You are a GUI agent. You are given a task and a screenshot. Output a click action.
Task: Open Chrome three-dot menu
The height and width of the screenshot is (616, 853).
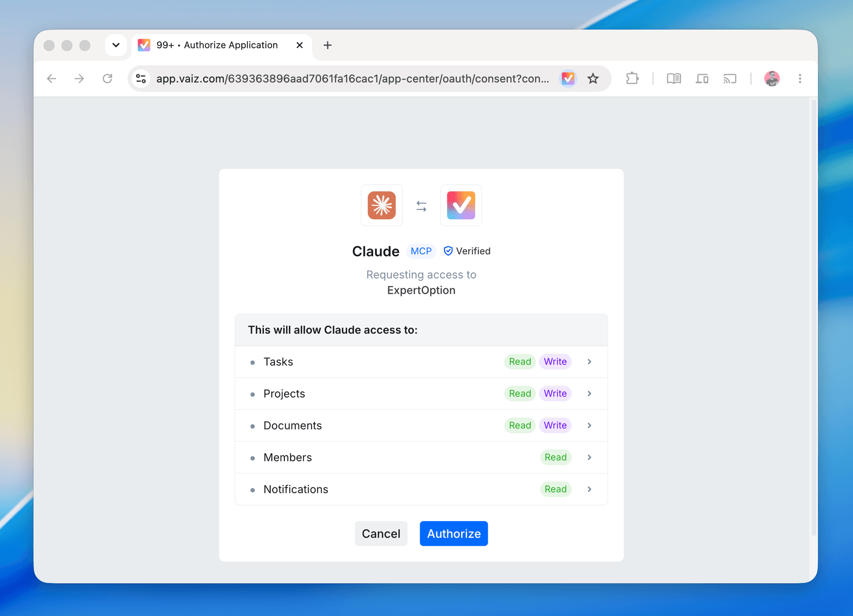[x=800, y=79]
